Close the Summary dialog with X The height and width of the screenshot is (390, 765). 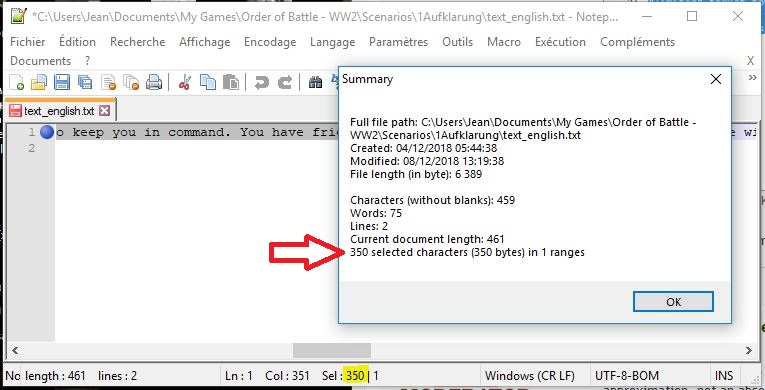pos(716,79)
